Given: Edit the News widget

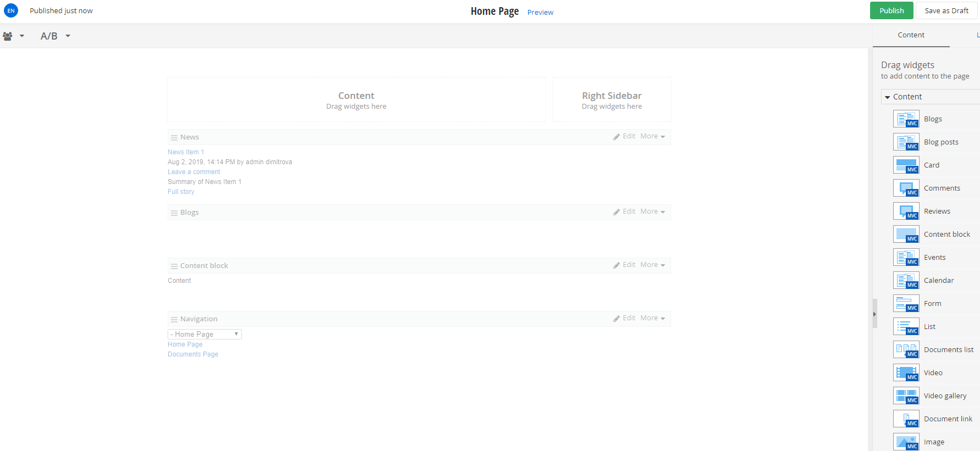Looking at the screenshot, I should [624, 136].
